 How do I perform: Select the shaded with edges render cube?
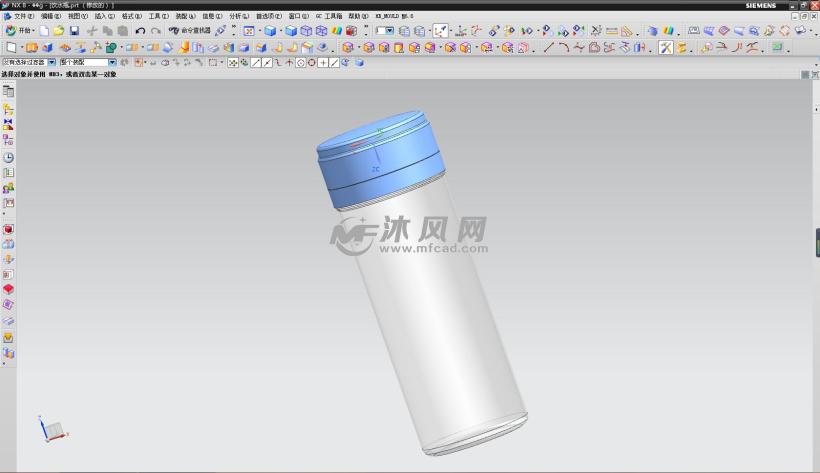[x=270, y=31]
